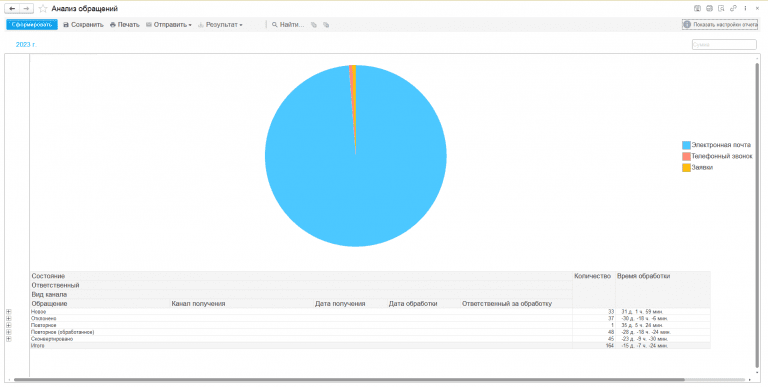Image resolution: width=768 pixels, height=387 pixels.
Task: Expand the Новое row in the table
Action: (x=8, y=312)
